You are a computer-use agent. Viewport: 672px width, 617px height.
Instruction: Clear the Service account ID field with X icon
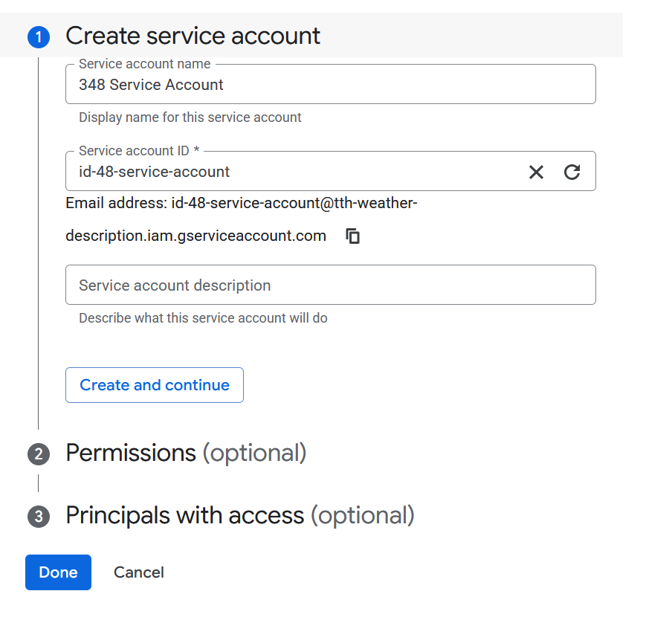click(x=536, y=172)
